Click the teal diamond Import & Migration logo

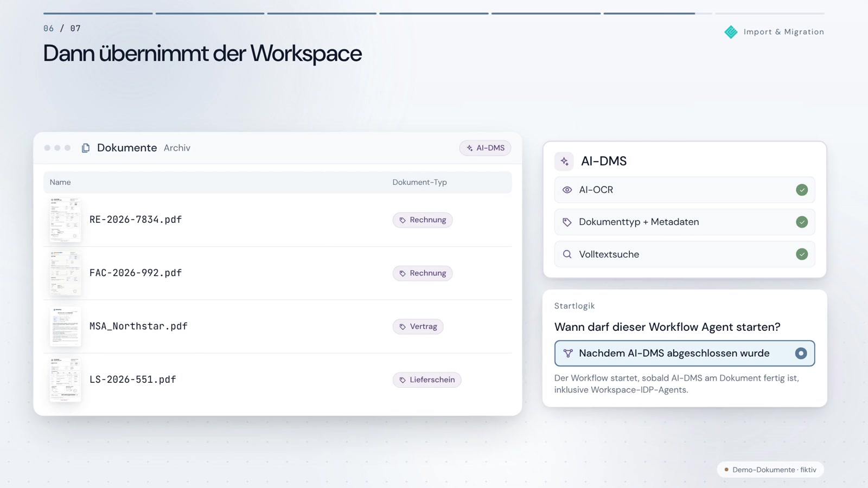click(x=731, y=32)
